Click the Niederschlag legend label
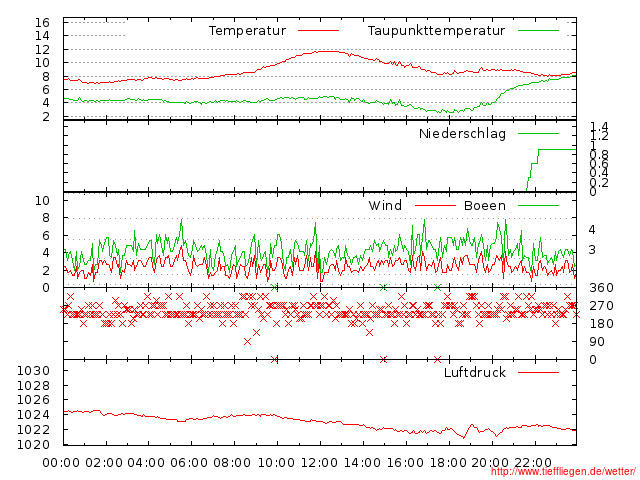Screen dimensions: 640x480 pyautogui.click(x=462, y=133)
